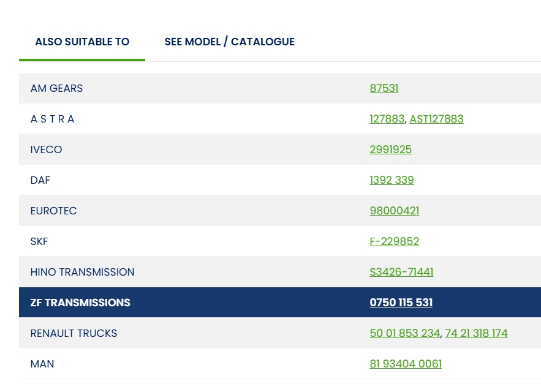The image size is (541, 392).
Task: Open the See Model / Catalogue tab
Action: [x=229, y=42]
